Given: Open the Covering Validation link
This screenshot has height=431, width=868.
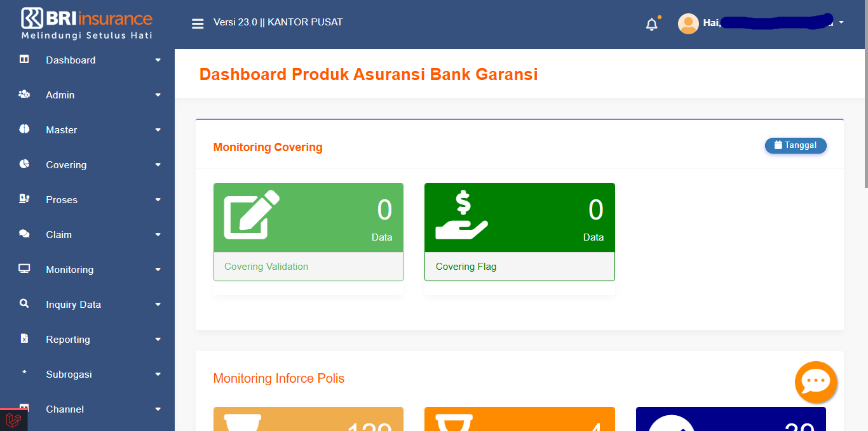Looking at the screenshot, I should coord(266,267).
